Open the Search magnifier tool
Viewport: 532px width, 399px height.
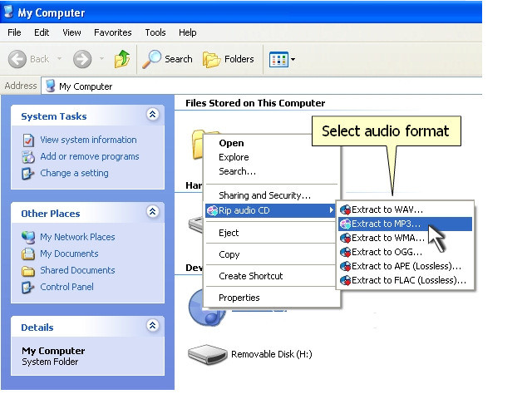click(x=167, y=59)
